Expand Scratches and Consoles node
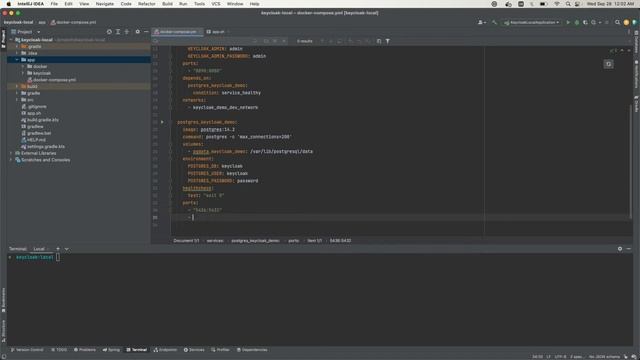 pos(11,160)
